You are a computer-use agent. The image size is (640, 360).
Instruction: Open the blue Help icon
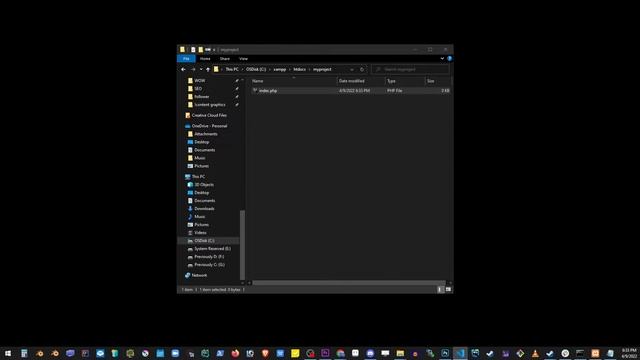tap(449, 59)
